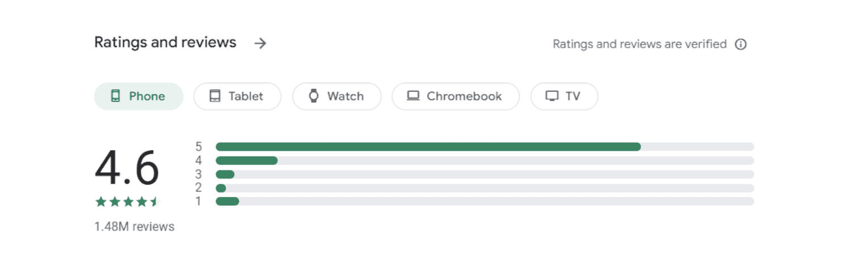Click the tablet icon in Tablet chip
The image size is (868, 256).
[214, 96]
